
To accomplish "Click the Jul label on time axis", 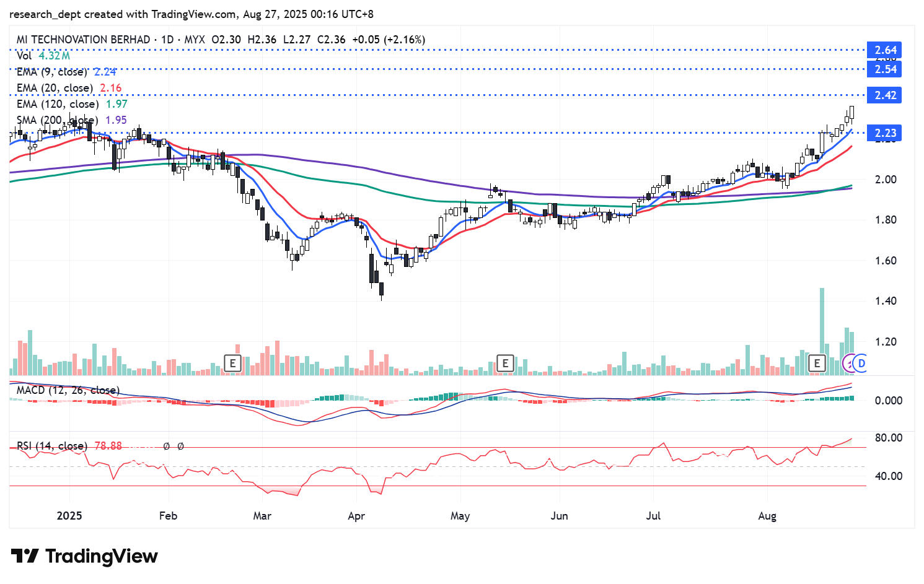I will pyautogui.click(x=653, y=516).
